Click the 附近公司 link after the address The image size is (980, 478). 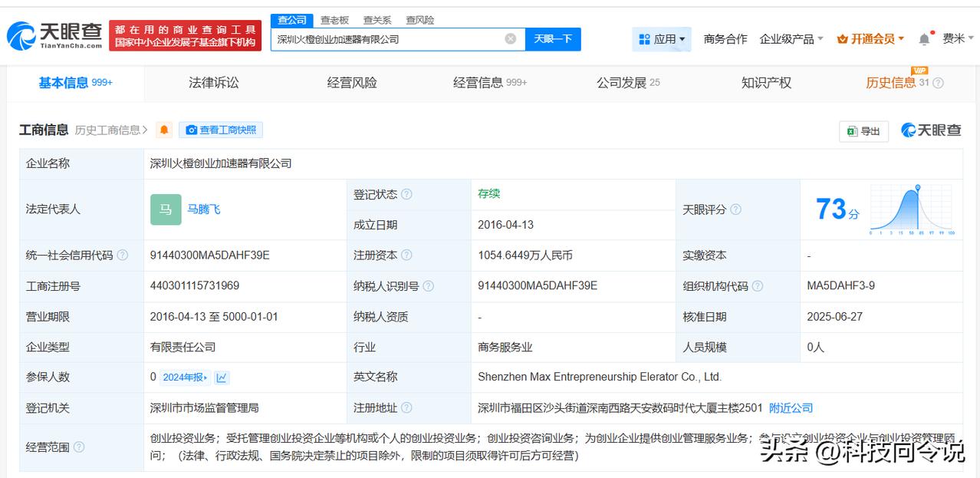791,408
